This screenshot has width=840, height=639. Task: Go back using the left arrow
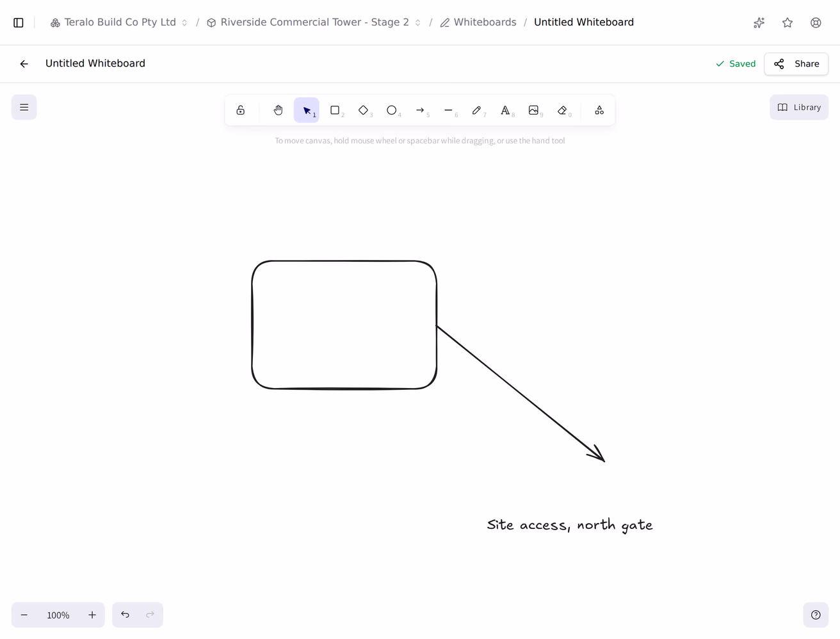click(24, 64)
